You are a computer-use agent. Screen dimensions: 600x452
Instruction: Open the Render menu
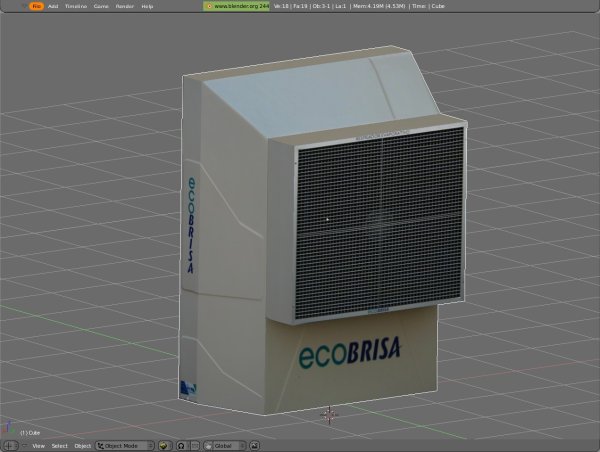coord(125,6)
